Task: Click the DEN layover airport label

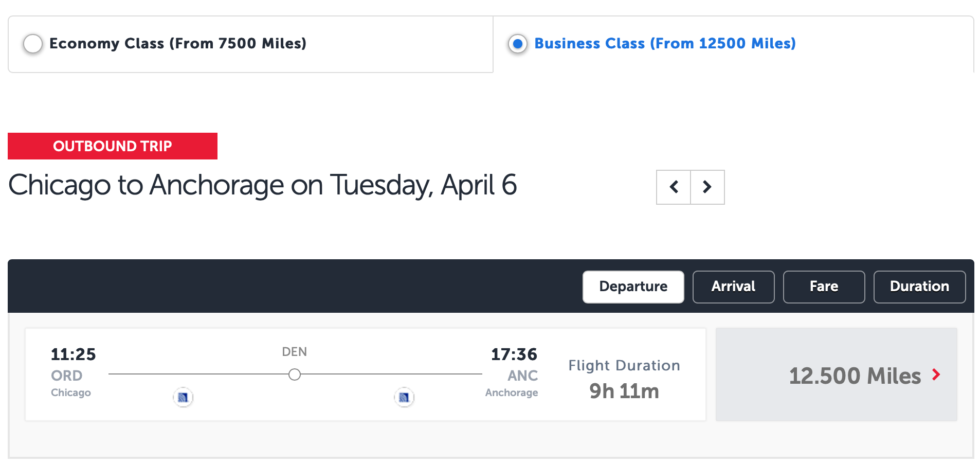Action: pos(295,352)
